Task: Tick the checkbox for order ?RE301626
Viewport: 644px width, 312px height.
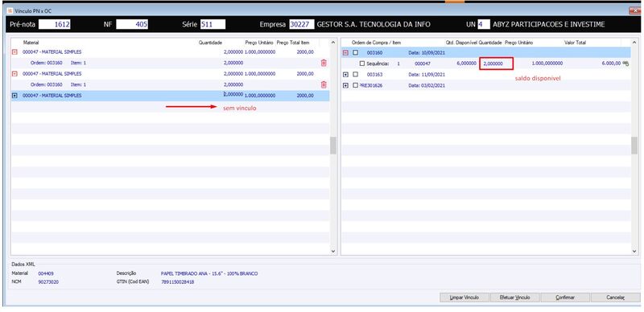Action: [356, 85]
